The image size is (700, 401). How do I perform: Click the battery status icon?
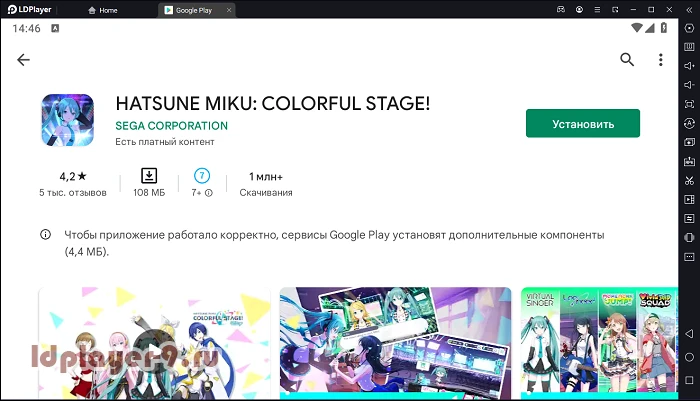point(664,28)
